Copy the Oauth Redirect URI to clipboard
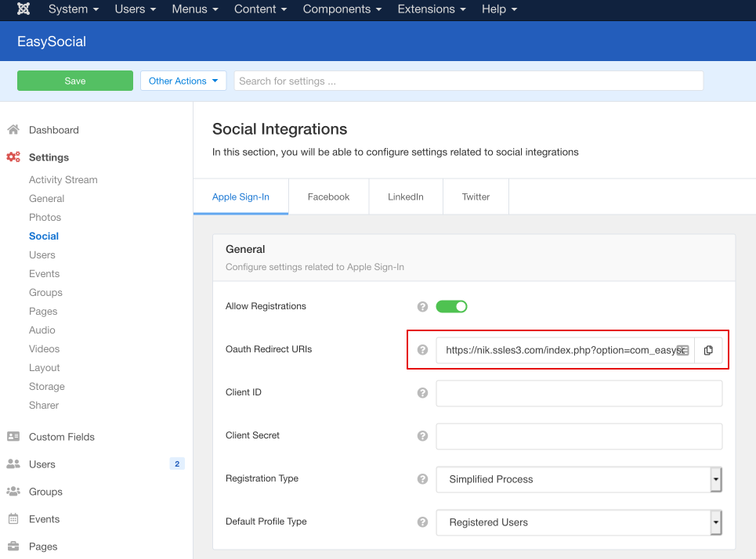 click(x=707, y=350)
